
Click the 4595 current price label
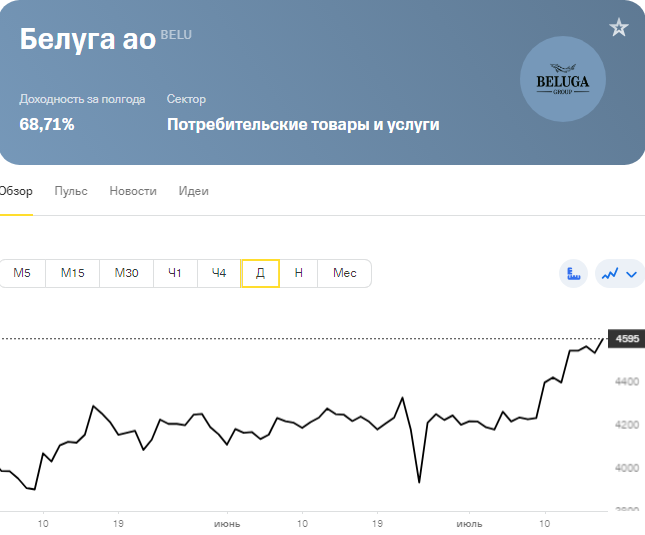pyautogui.click(x=627, y=339)
